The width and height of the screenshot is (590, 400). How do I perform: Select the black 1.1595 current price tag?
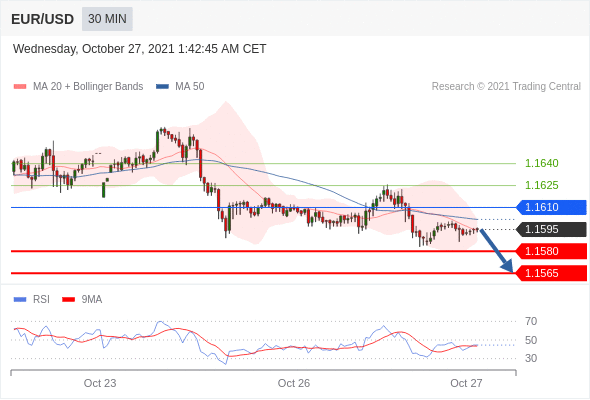pos(551,229)
